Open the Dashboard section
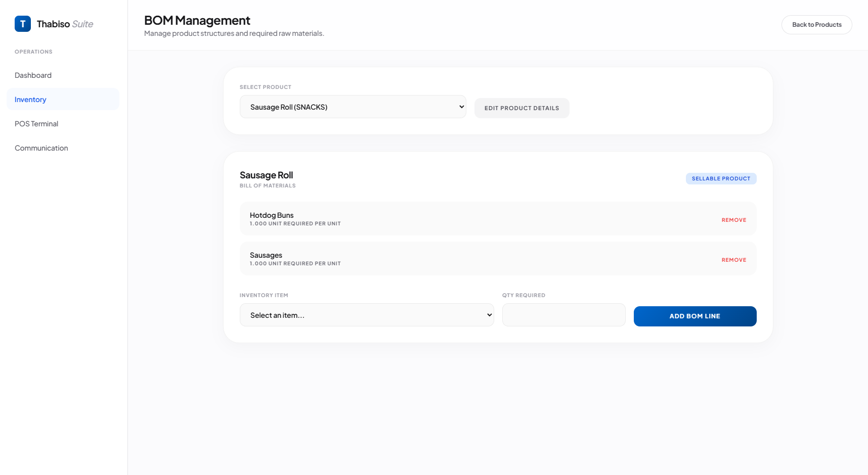This screenshot has width=868, height=475. 33,75
